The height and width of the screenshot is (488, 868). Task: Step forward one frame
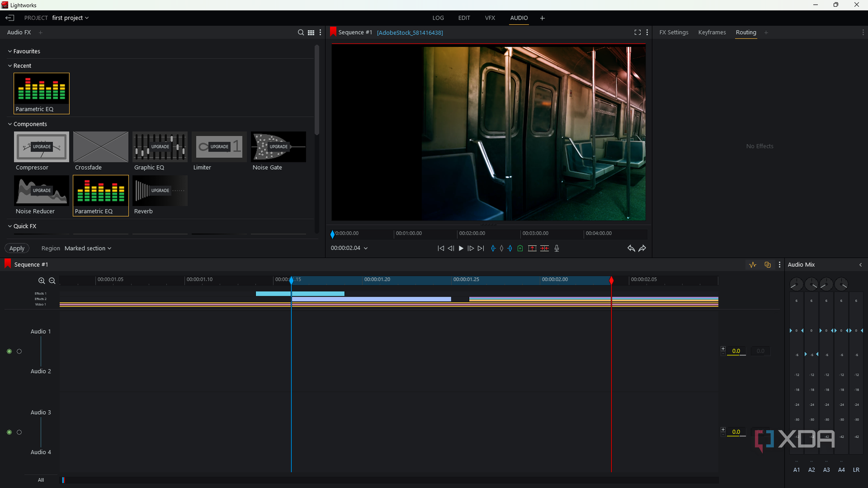click(x=471, y=248)
